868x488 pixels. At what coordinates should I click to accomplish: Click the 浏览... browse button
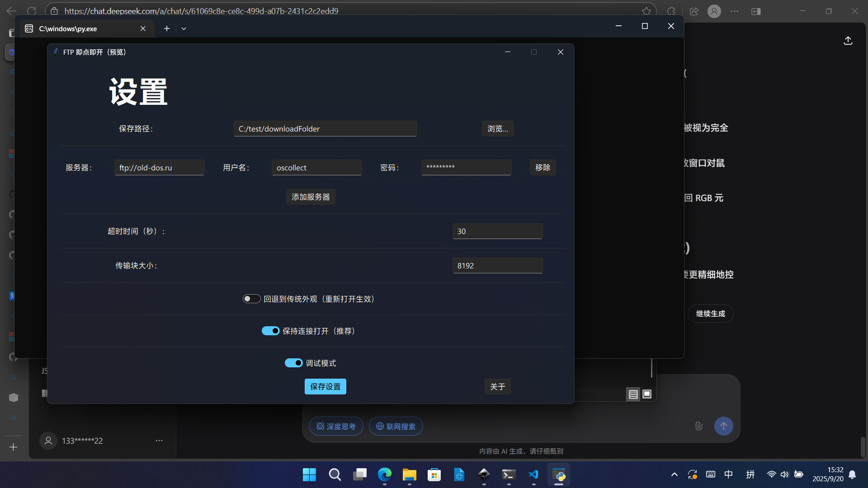click(497, 129)
